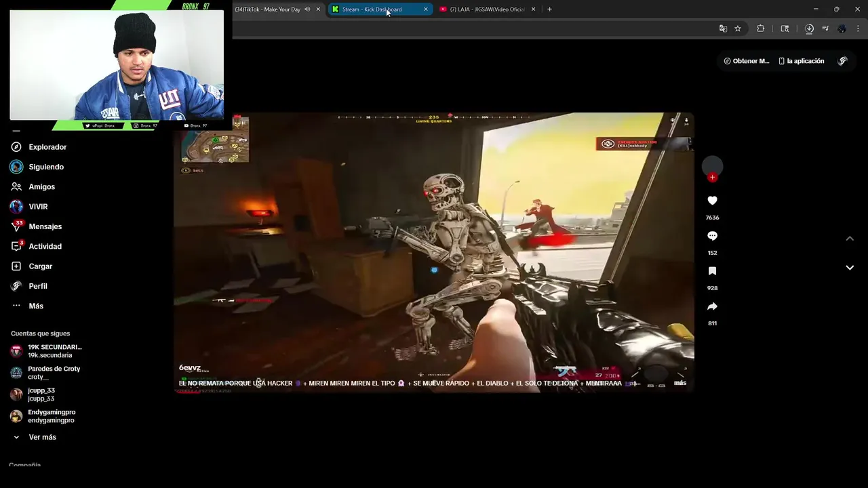Viewport: 868px width, 488px height.
Task: Open Chrome three-dot menu
Action: pos(858,28)
